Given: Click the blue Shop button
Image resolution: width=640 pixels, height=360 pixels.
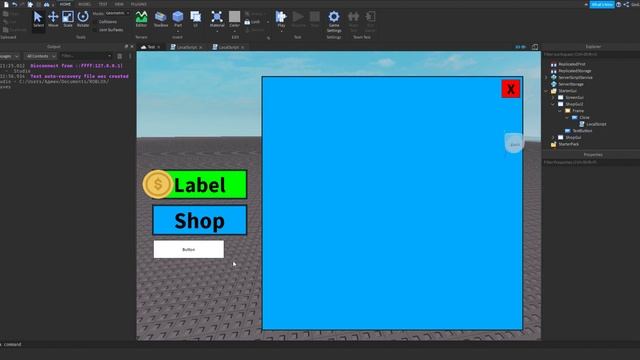Looking at the screenshot, I should (x=200, y=220).
